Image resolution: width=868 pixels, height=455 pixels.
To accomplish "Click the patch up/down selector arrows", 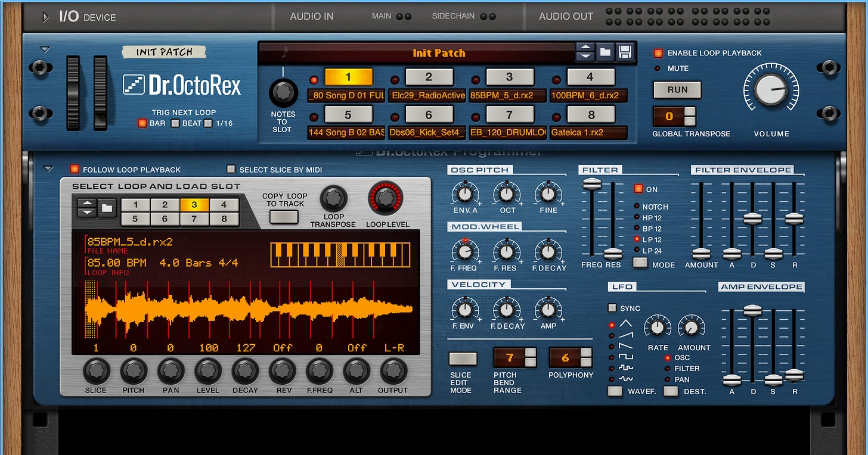I will pos(585,52).
